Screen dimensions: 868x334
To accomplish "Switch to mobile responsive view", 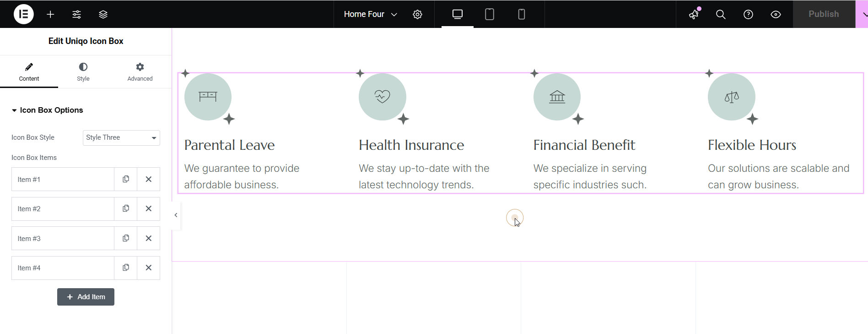I will [x=521, y=14].
